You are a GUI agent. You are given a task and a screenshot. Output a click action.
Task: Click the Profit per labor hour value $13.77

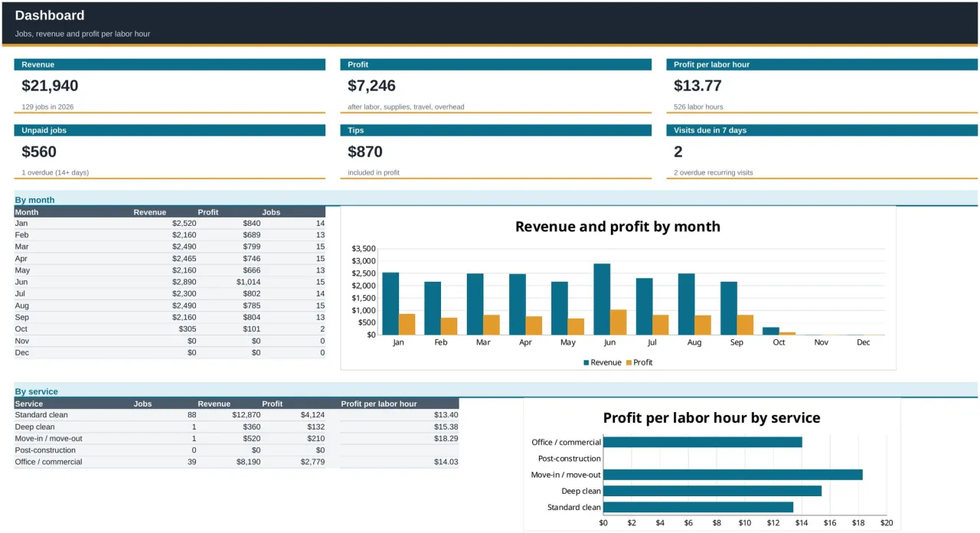(697, 86)
